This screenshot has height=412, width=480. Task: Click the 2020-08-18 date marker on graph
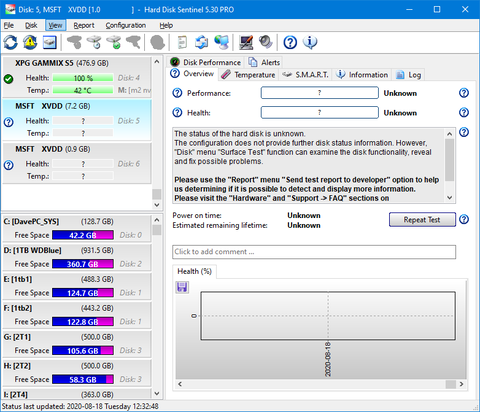pyautogui.click(x=328, y=359)
